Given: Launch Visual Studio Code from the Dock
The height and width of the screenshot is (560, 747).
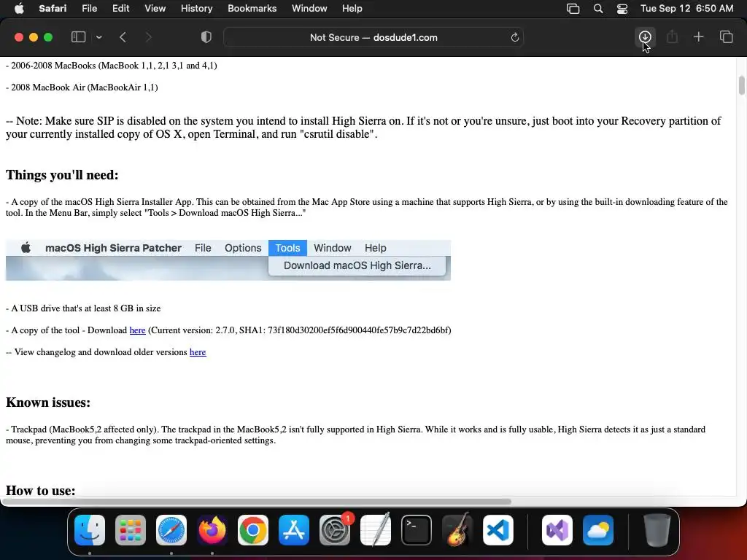Looking at the screenshot, I should 498,530.
